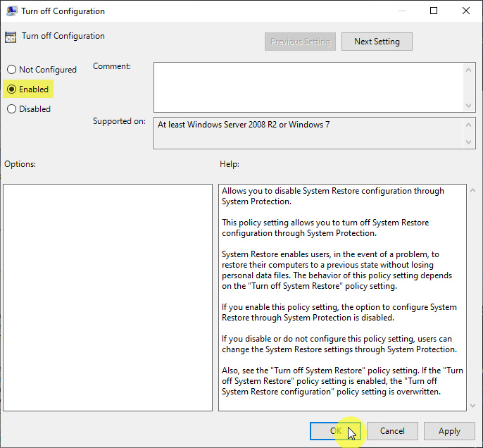Maximize the Turn off Configuration window
The image size is (483, 448).
[x=434, y=11]
